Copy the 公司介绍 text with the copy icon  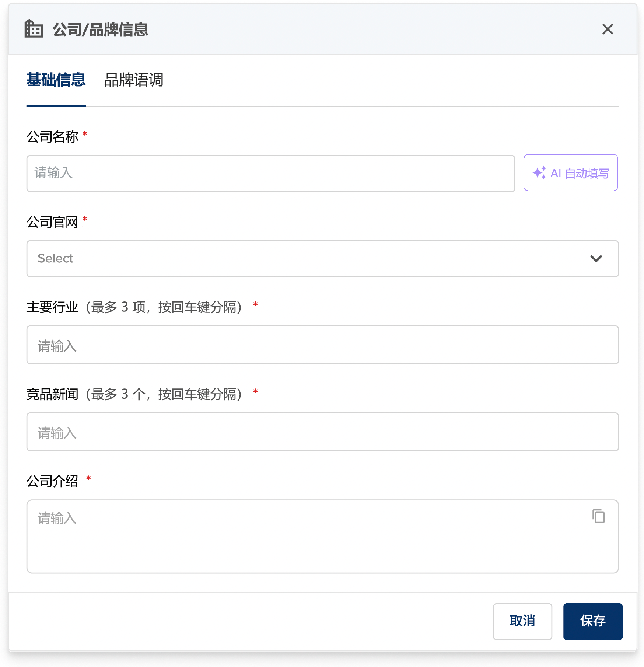[x=598, y=516]
